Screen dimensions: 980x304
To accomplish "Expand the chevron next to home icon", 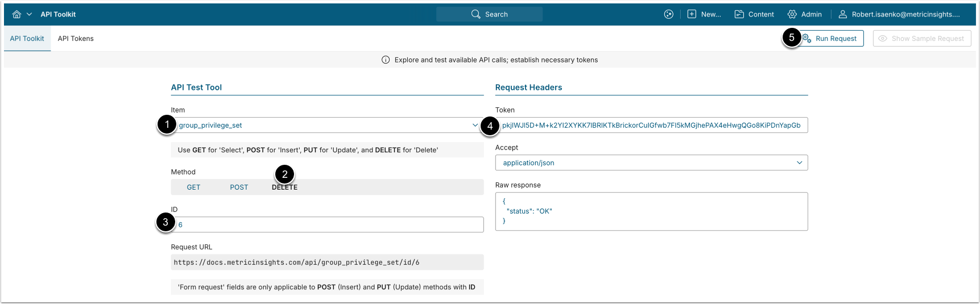I will [29, 14].
